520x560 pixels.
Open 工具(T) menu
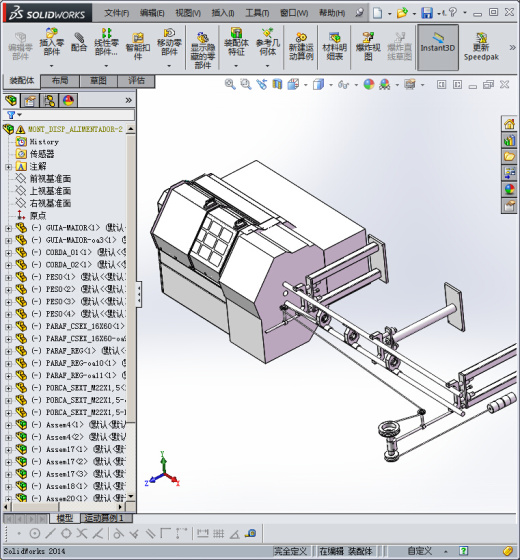pyautogui.click(x=257, y=13)
